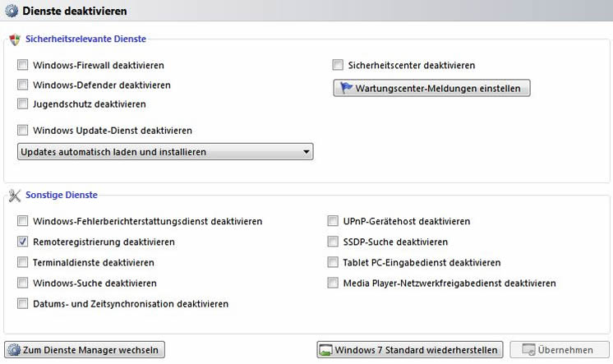Enable UPnP-Gerätehost deaktivieren checkbox
Viewport: 613px width, 364px height.
[x=333, y=221]
